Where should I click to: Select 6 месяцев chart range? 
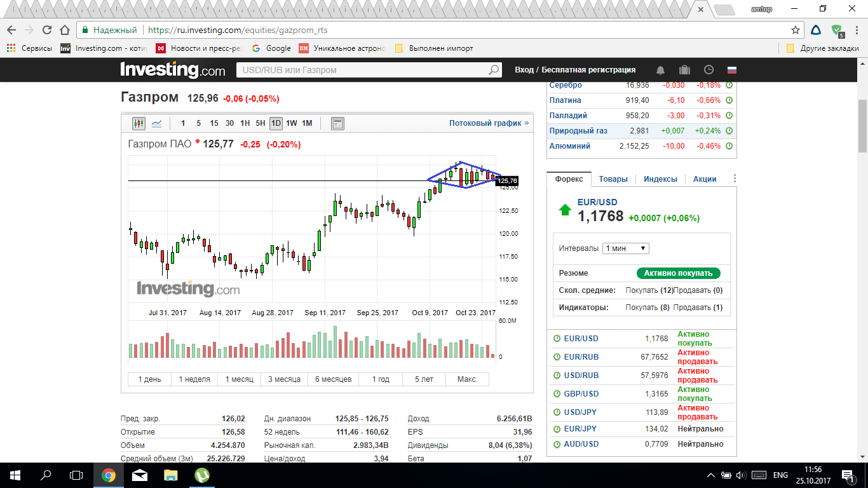tap(333, 379)
